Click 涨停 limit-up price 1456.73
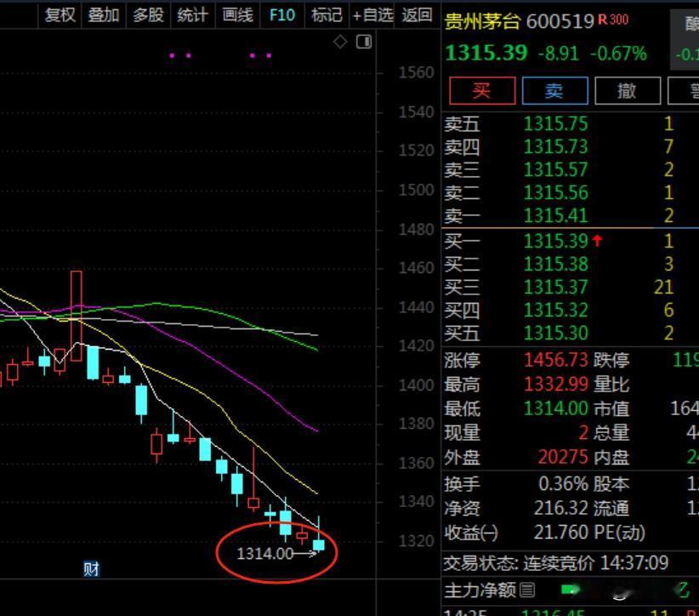This screenshot has height=616, width=699. (556, 360)
